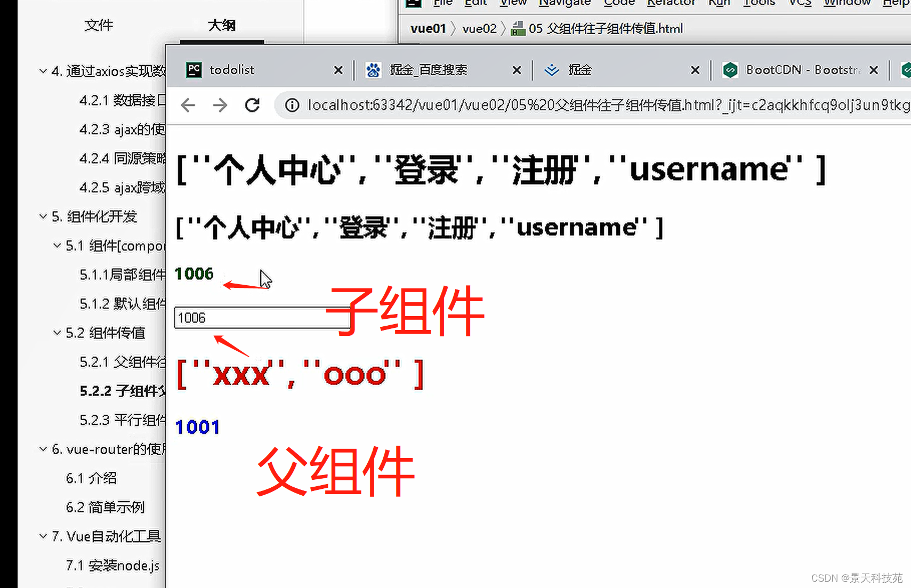Collapse section 5 组件化开发 chevron
The image size is (911, 588).
tap(43, 216)
